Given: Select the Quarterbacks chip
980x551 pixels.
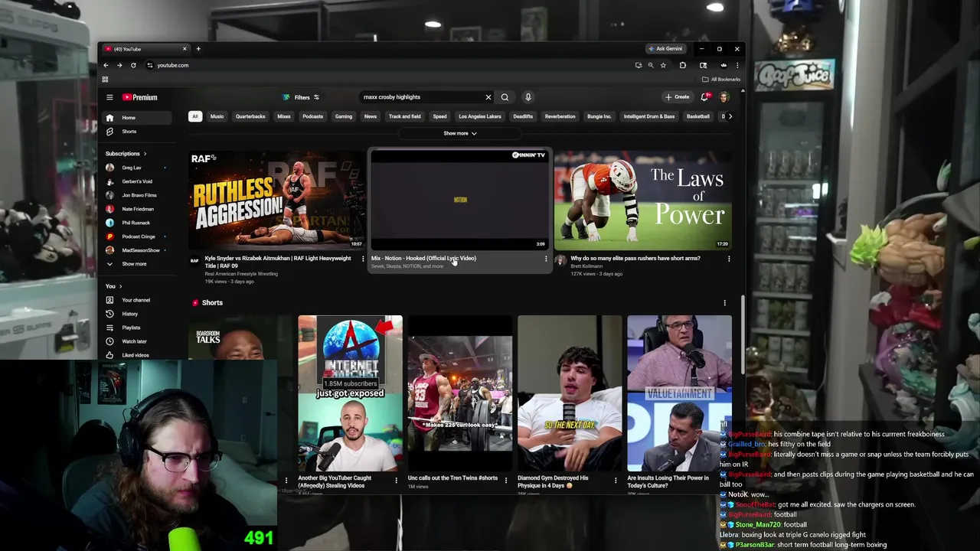Looking at the screenshot, I should (x=250, y=116).
